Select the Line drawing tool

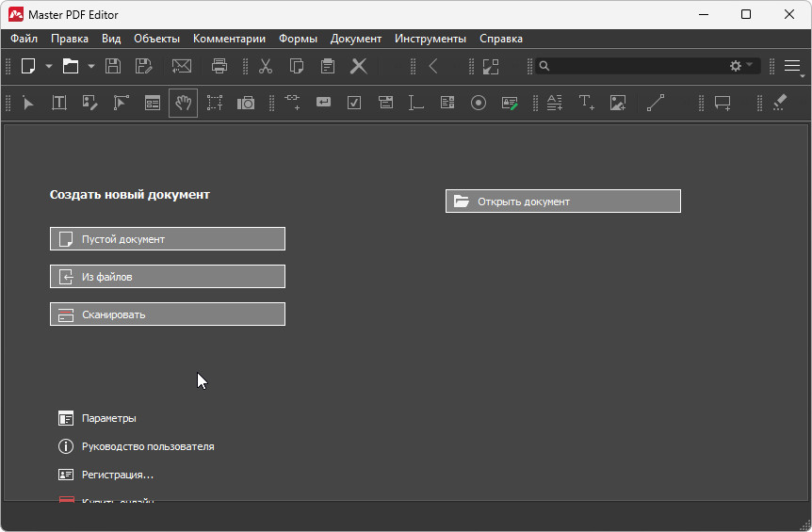656,103
